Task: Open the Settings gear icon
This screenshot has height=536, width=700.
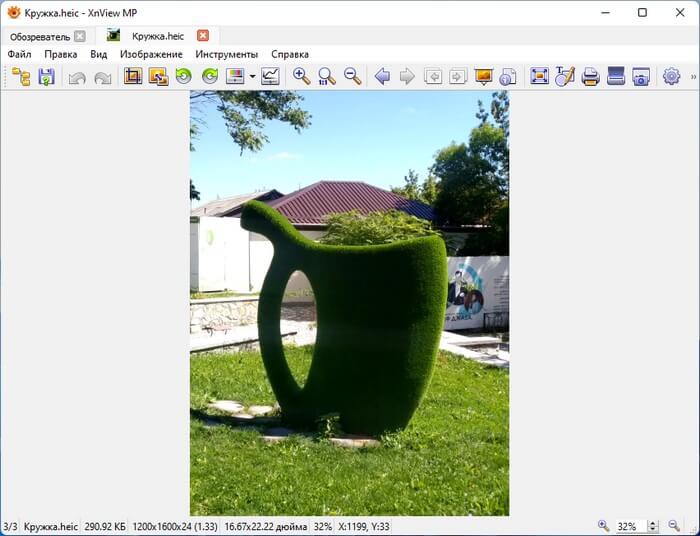Action: click(671, 77)
